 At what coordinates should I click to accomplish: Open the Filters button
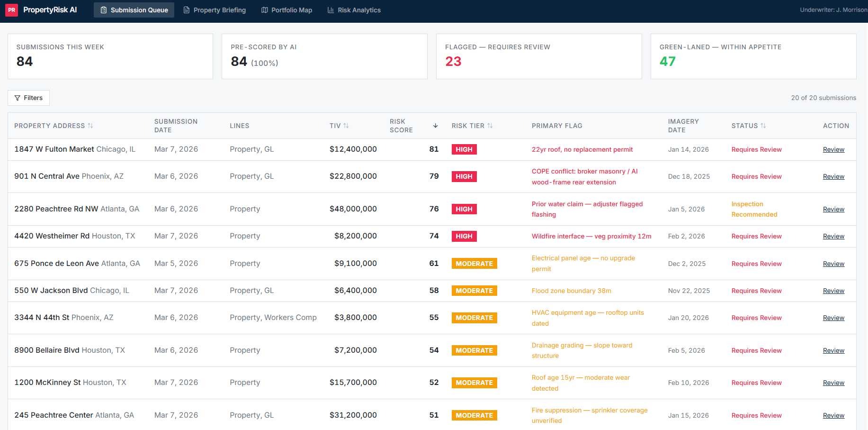(x=28, y=98)
